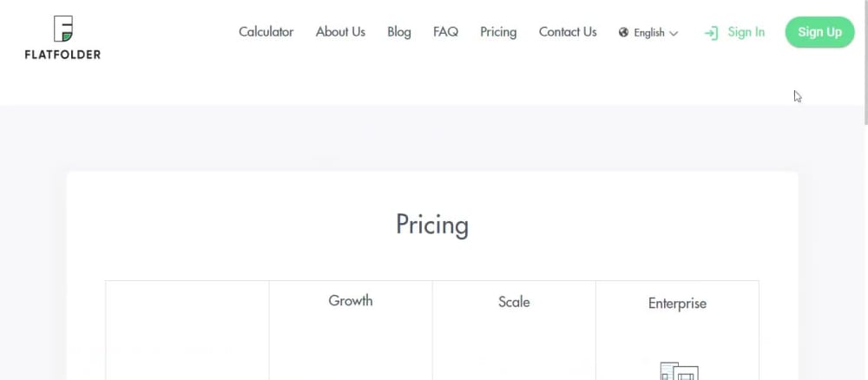The height and width of the screenshot is (380, 868).
Task: Click the sign-in arrow icon
Action: point(711,33)
